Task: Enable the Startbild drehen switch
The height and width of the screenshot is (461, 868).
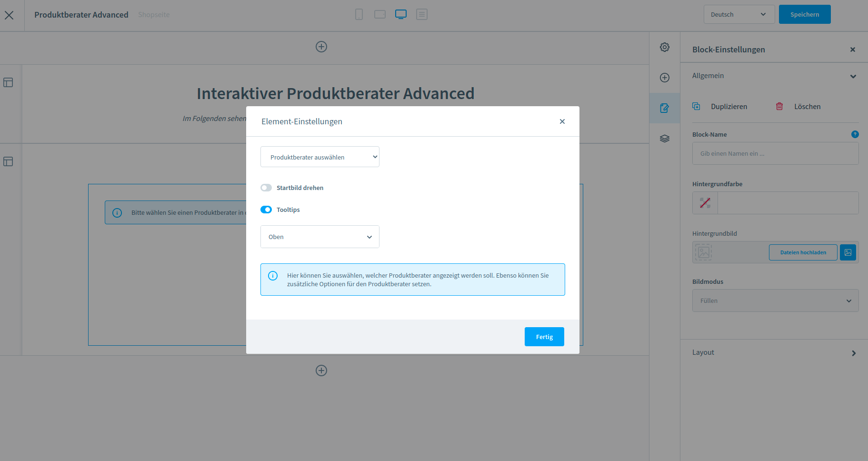Action: pyautogui.click(x=266, y=188)
